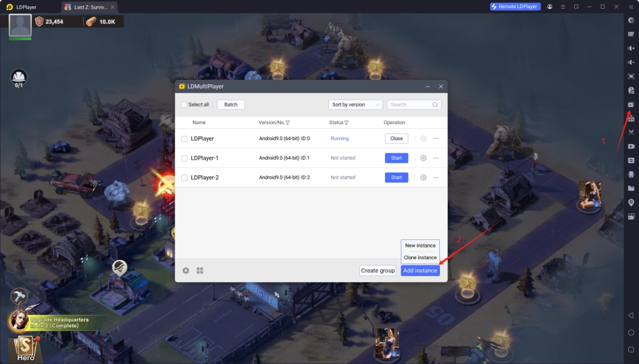The image size is (639, 364).
Task: Click the volume up icon in the sidebar
Action: pyautogui.click(x=631, y=48)
